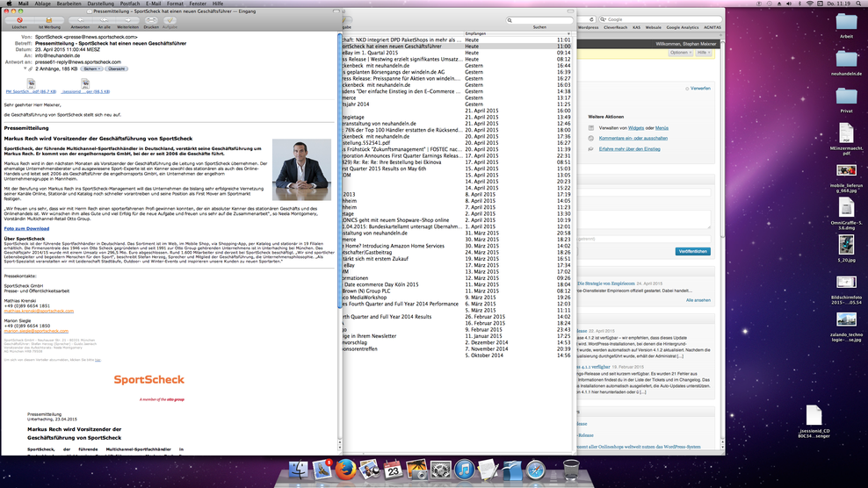
Task: Launch iTunes from the Dock
Action: pos(465,470)
